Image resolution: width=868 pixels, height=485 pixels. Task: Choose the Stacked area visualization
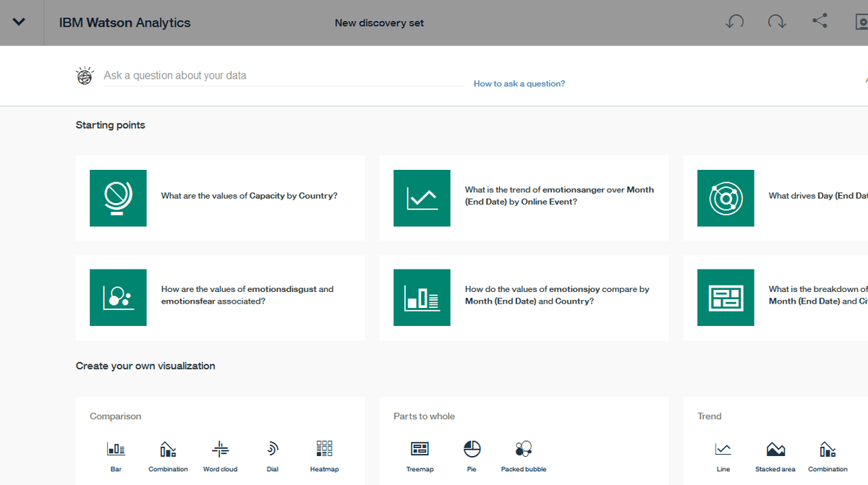pyautogui.click(x=775, y=449)
